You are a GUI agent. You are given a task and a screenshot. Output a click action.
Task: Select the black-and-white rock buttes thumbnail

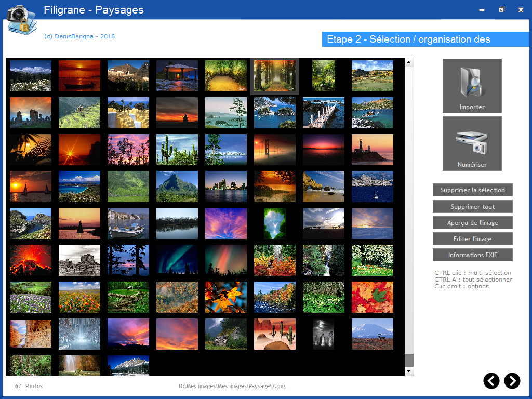point(79,260)
